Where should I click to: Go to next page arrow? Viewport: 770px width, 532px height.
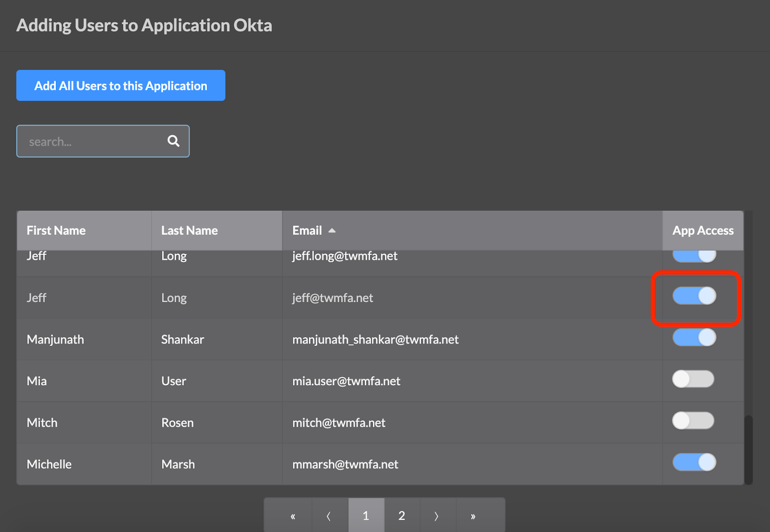(x=436, y=516)
